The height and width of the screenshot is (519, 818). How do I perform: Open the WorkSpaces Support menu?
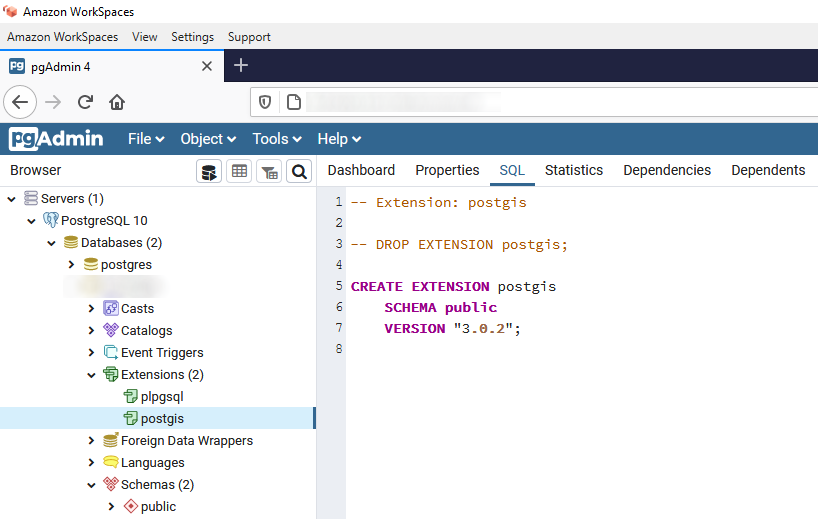click(249, 37)
